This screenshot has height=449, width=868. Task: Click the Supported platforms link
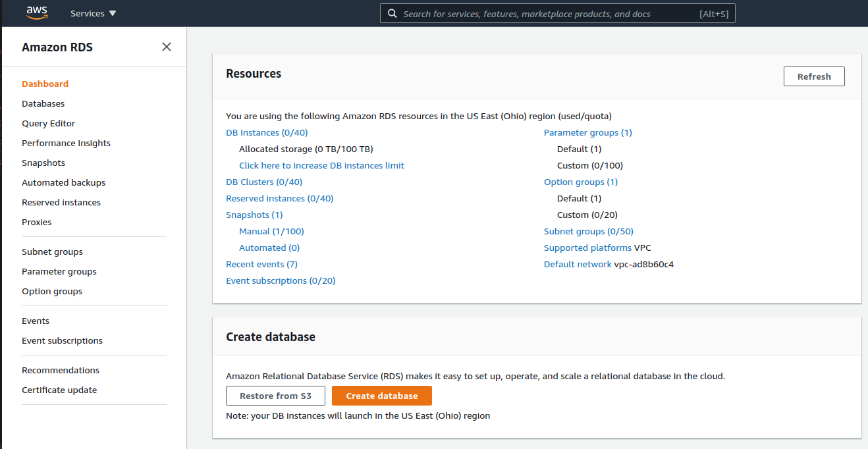click(587, 248)
